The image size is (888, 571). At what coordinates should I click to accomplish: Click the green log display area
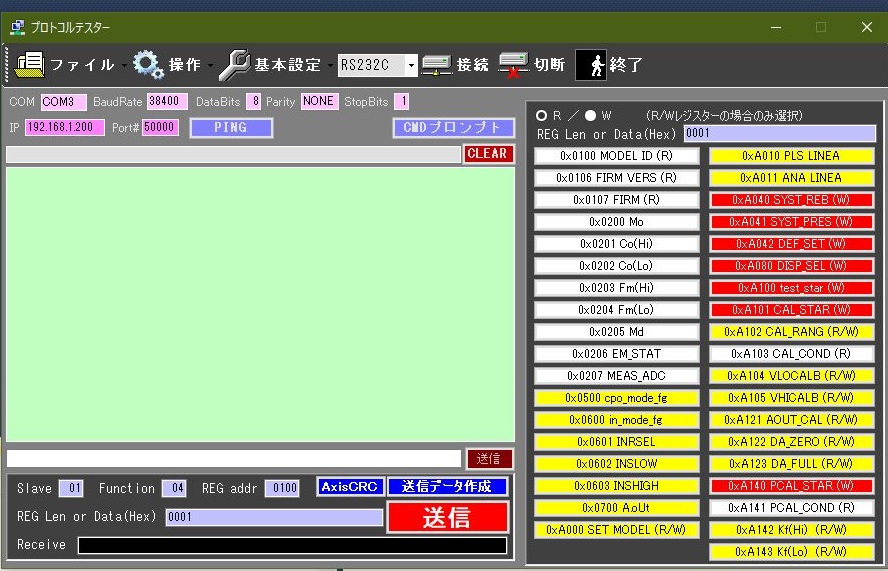[261, 304]
